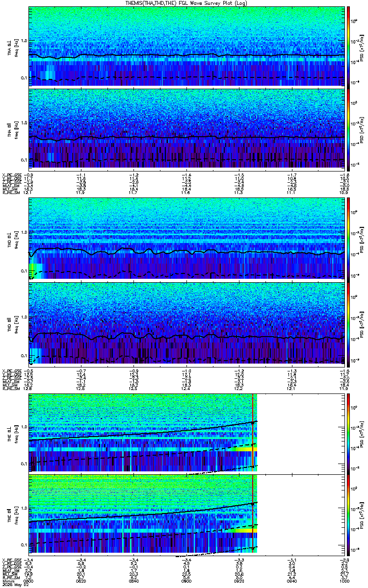Select the THD B⊥ spectrogram panel
This screenshot has height=588, width=368.
(x=186, y=239)
